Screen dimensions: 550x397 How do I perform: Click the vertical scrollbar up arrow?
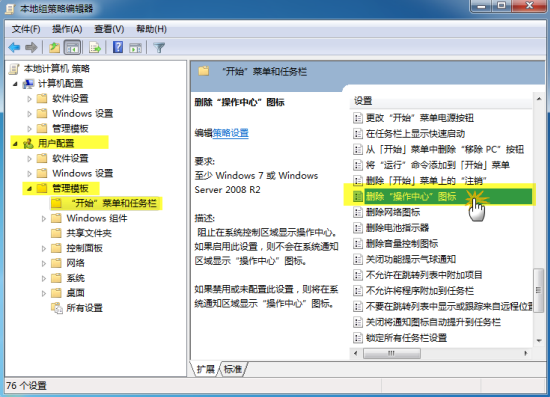click(538, 99)
